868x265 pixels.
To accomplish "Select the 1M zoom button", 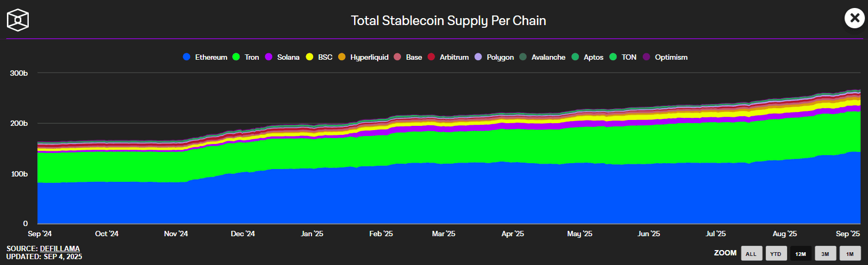I will click(850, 254).
